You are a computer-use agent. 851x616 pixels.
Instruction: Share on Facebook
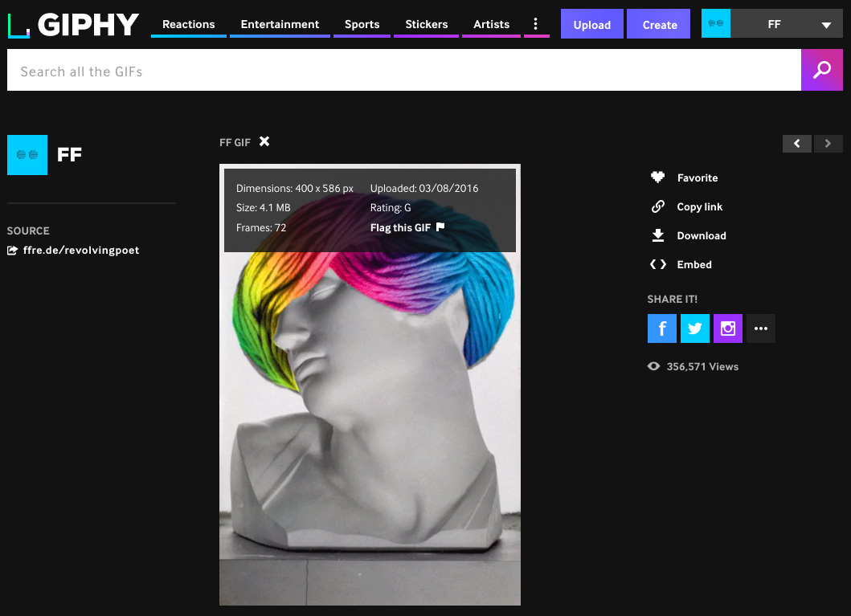click(x=661, y=328)
